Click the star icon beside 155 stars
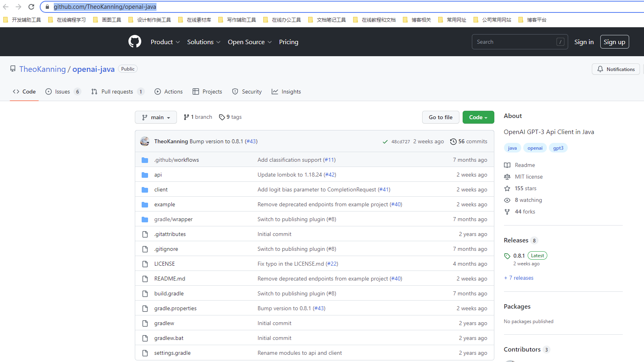Image resolution: width=644 pixels, height=362 pixels. [x=507, y=188]
